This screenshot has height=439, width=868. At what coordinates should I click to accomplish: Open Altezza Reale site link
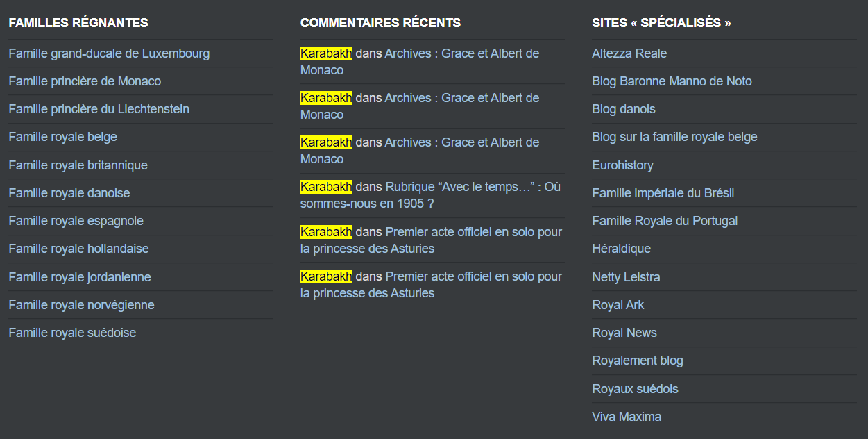(x=629, y=53)
